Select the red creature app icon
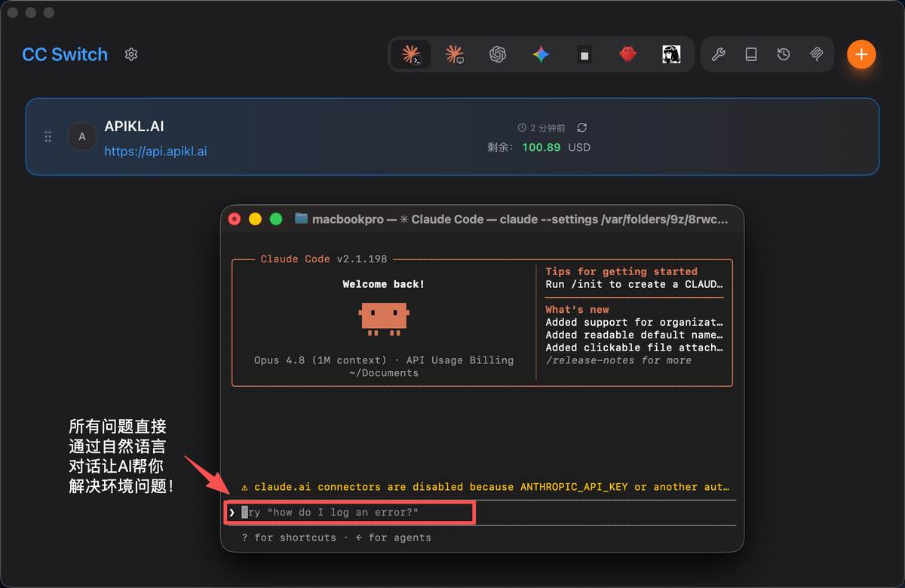Viewport: 905px width, 588px height. point(627,54)
